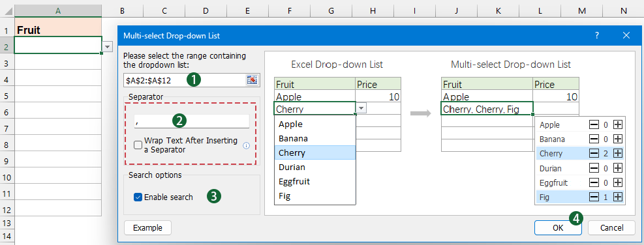
Task: Click the range selector icon beside $A$2:$A$12
Action: pyautogui.click(x=251, y=80)
